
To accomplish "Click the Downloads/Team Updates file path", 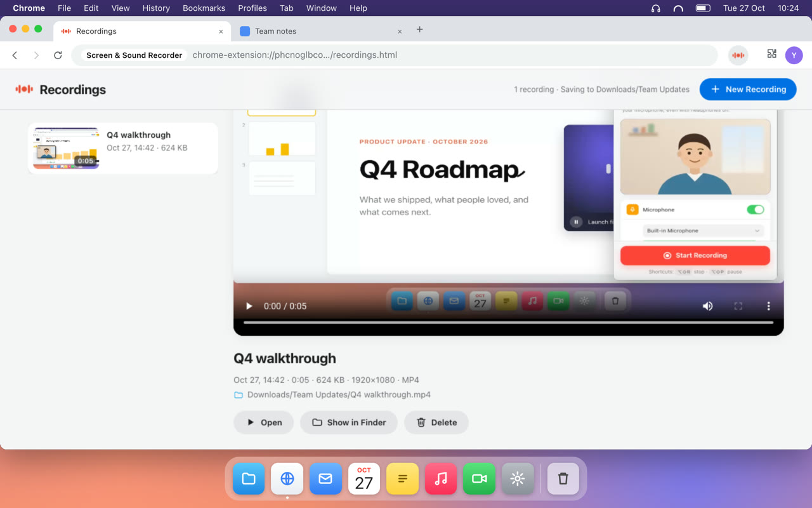I will pos(339,394).
